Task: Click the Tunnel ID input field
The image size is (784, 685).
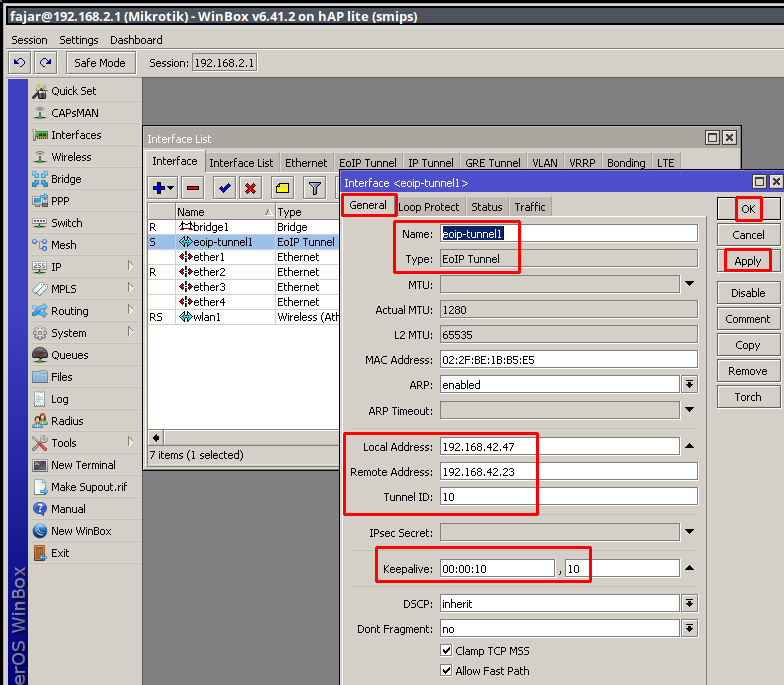Action: click(x=568, y=496)
